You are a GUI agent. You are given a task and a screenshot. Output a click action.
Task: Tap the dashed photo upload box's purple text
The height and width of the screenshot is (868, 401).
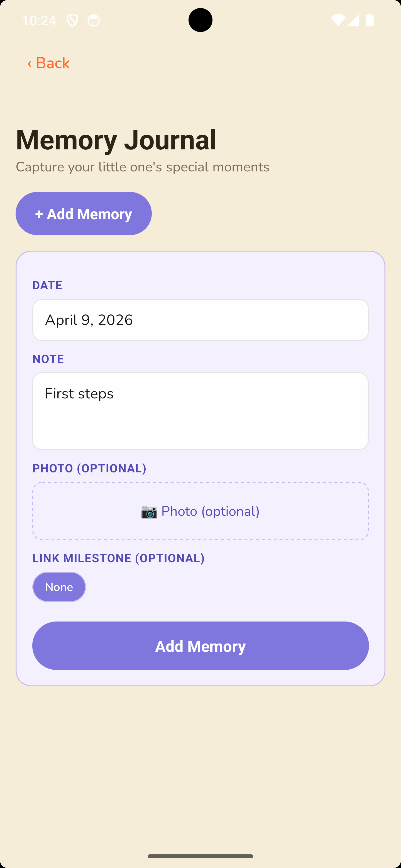coord(210,512)
